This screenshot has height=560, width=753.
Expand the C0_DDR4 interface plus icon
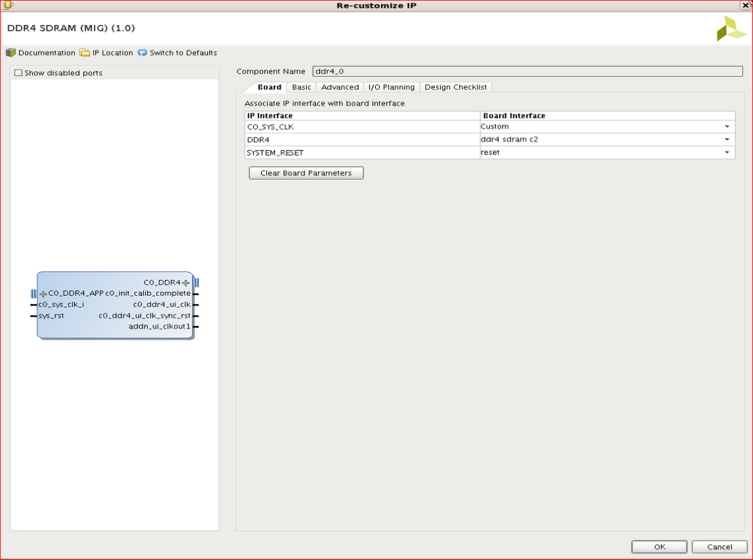pyautogui.click(x=185, y=283)
